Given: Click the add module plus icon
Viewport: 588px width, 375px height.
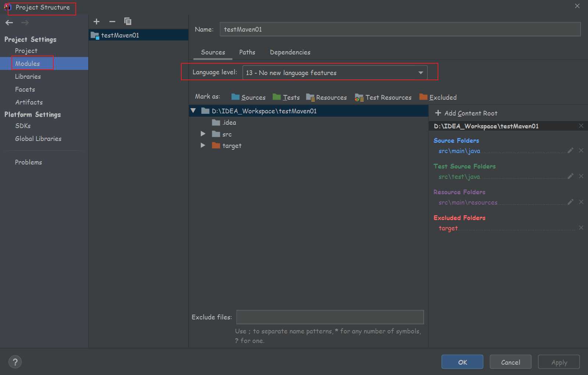Looking at the screenshot, I should pyautogui.click(x=96, y=22).
